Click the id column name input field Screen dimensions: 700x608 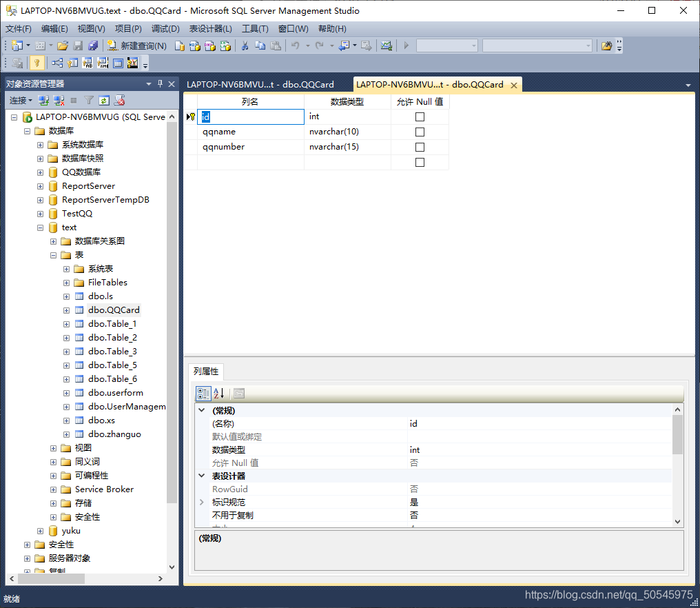251,116
